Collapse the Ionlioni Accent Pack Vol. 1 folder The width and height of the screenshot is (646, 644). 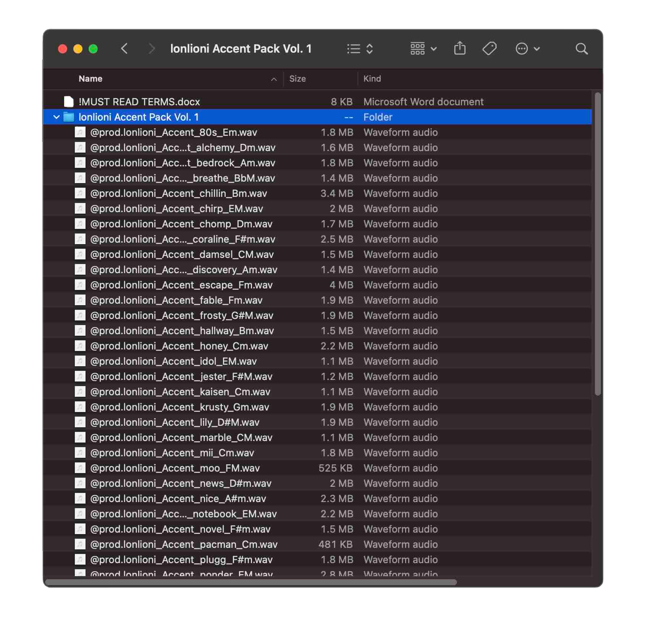pyautogui.click(x=57, y=117)
